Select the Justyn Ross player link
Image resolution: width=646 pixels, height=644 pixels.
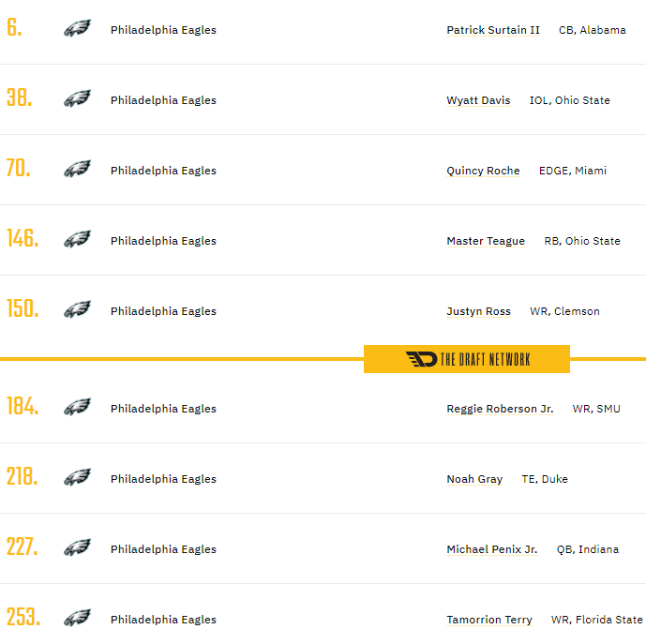[478, 311]
